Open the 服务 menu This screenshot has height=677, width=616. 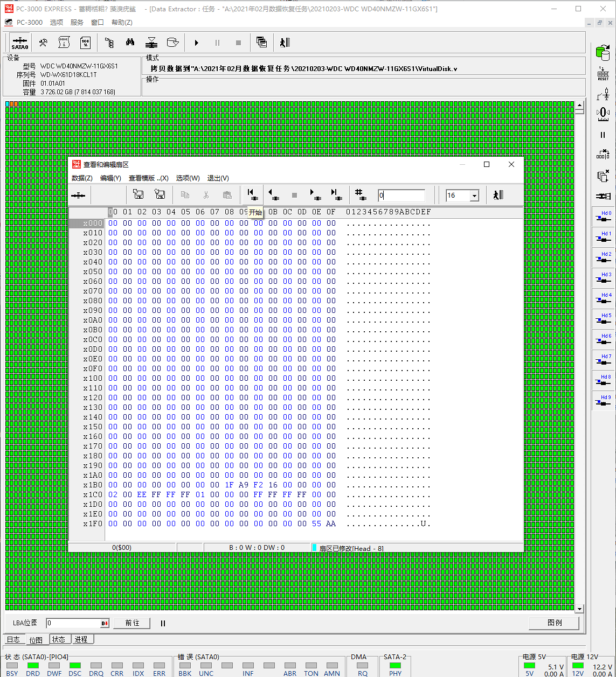pos(77,22)
